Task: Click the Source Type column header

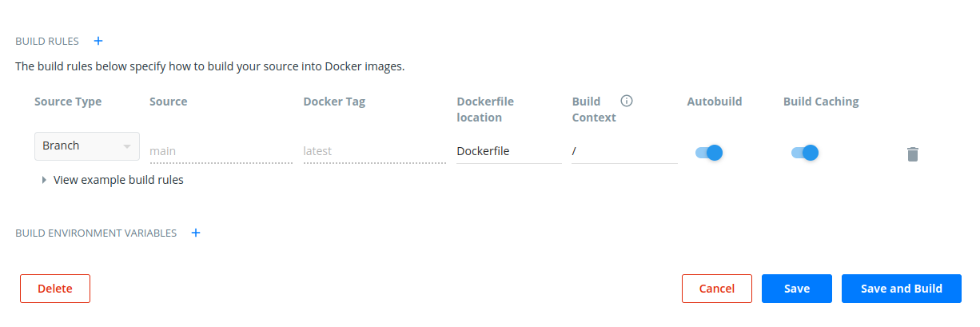Action: coord(68,102)
